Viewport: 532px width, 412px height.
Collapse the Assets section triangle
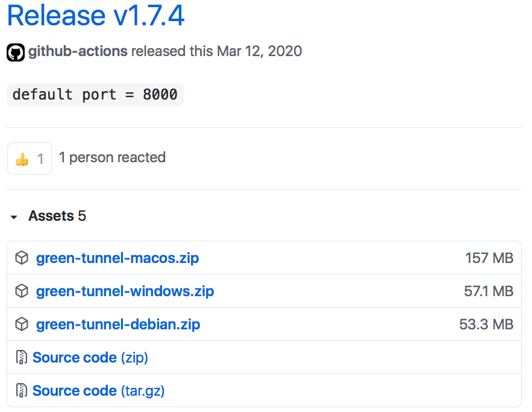(14, 217)
